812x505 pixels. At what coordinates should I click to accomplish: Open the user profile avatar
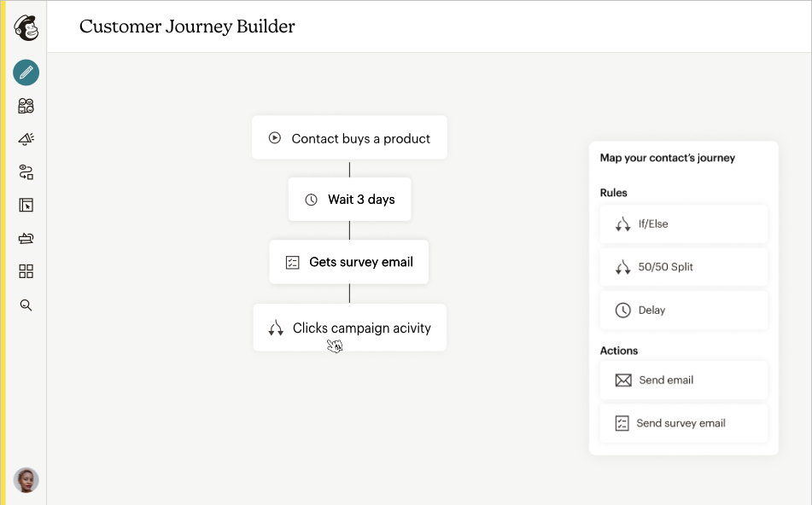click(26, 480)
